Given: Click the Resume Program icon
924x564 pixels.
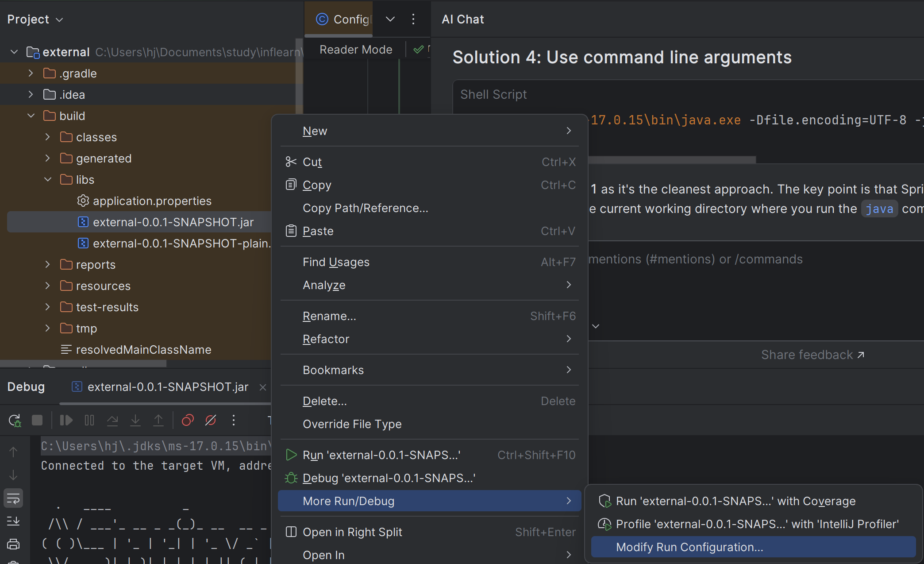Looking at the screenshot, I should click(66, 420).
